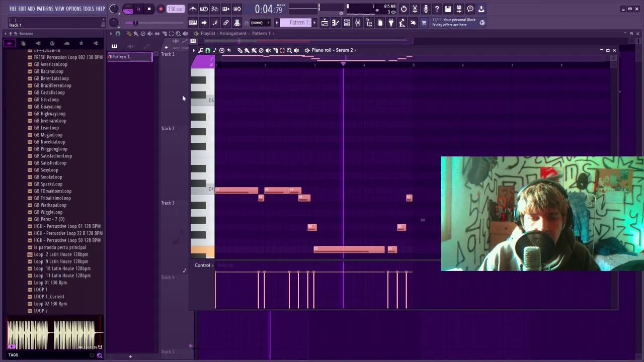The width and height of the screenshot is (644, 362).
Task: Open the TOOLS menu
Action: click(x=89, y=9)
